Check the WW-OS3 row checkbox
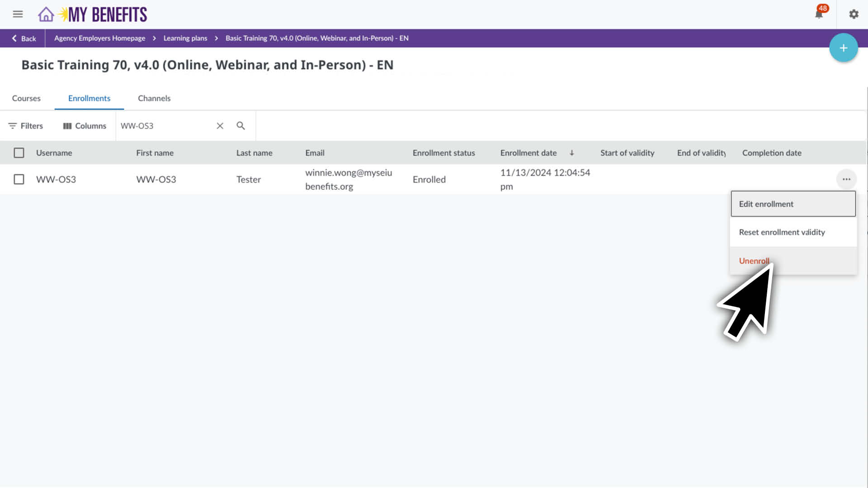Screen dimensions: 868x488 click(x=19, y=179)
